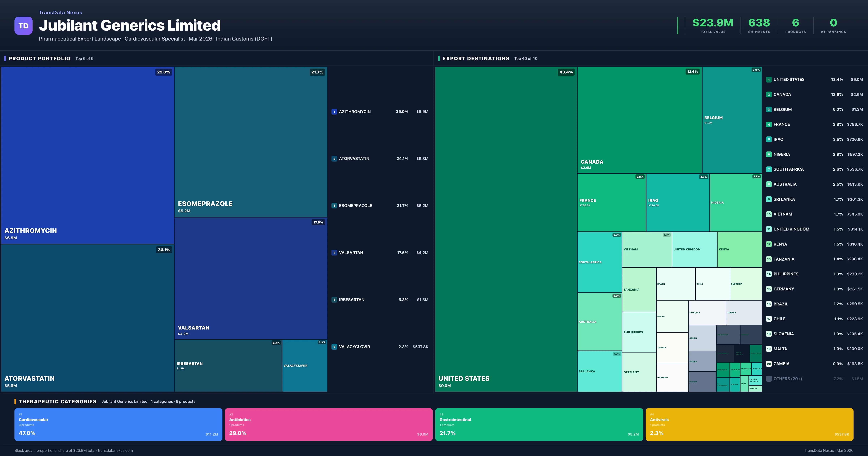Select the OTHERS (20+) gray legend square
This screenshot has width=868, height=456.
[x=769, y=378]
